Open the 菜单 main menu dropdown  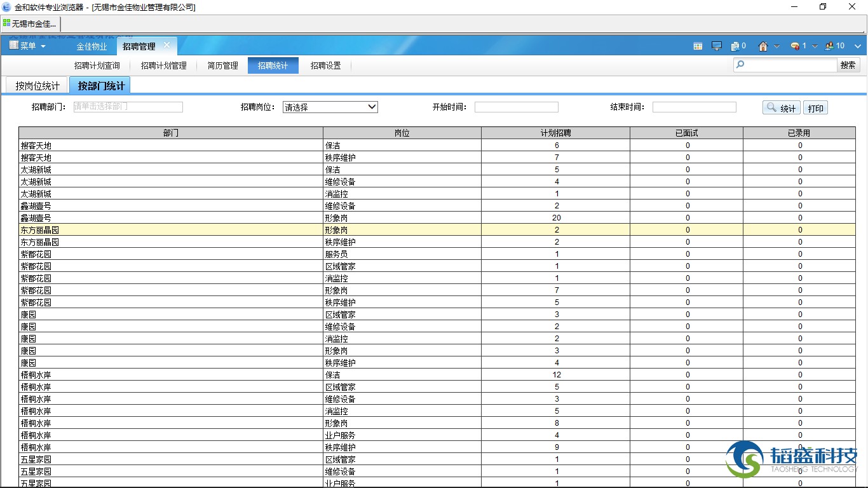pyautogui.click(x=27, y=46)
